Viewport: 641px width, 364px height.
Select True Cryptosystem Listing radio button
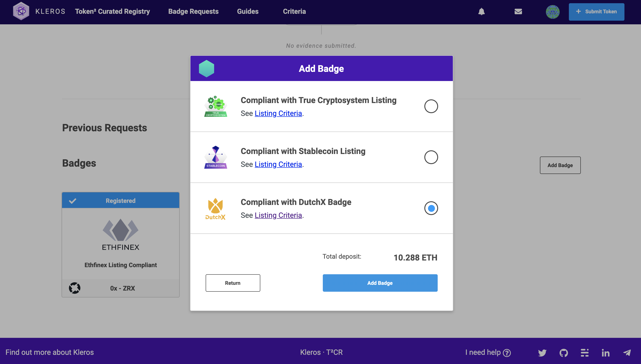431,106
